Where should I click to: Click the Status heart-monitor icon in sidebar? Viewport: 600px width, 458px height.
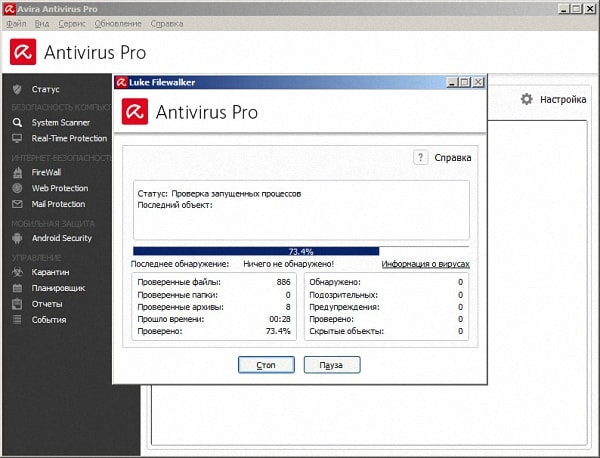[x=17, y=89]
